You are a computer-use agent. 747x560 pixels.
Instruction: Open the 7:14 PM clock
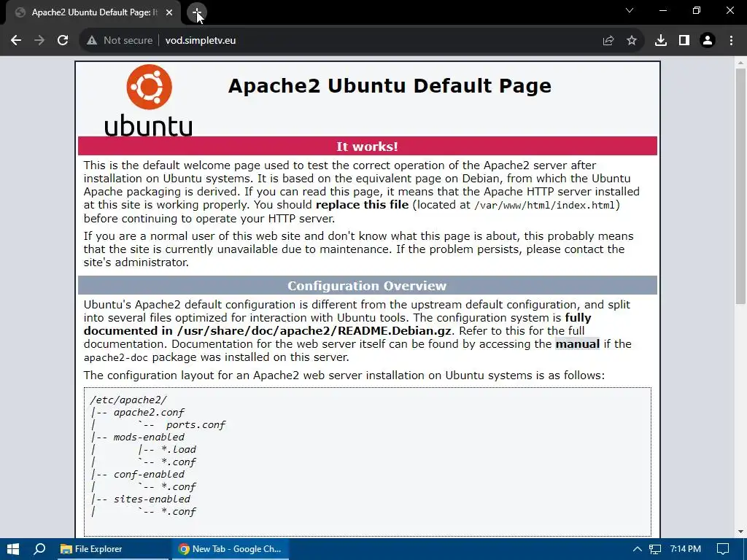pos(686,549)
